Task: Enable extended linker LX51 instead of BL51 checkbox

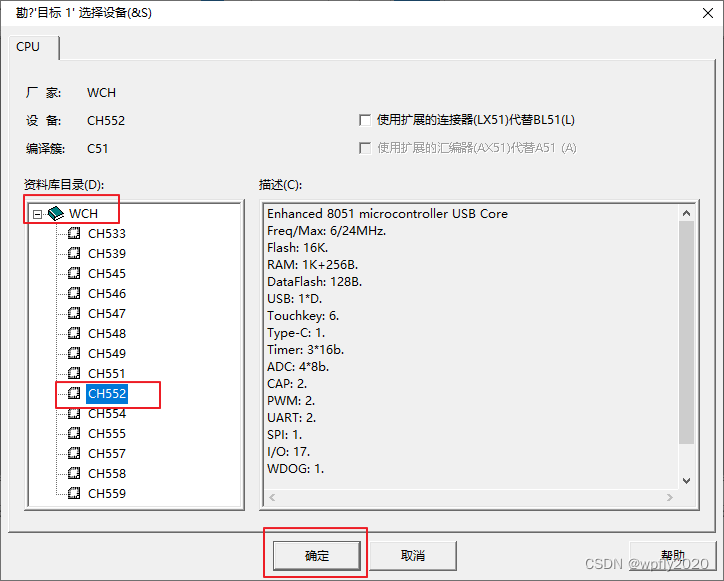Action: [365, 121]
